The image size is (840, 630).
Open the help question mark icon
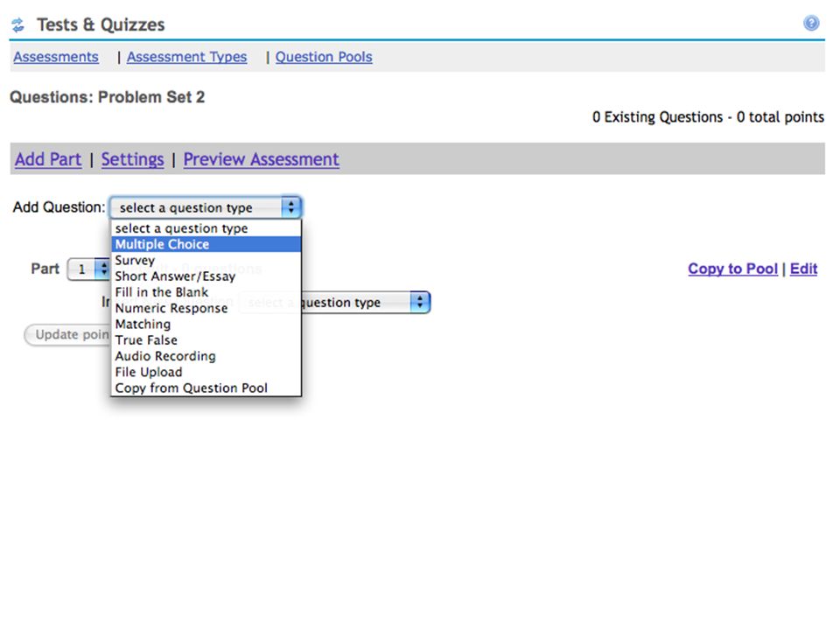811,23
